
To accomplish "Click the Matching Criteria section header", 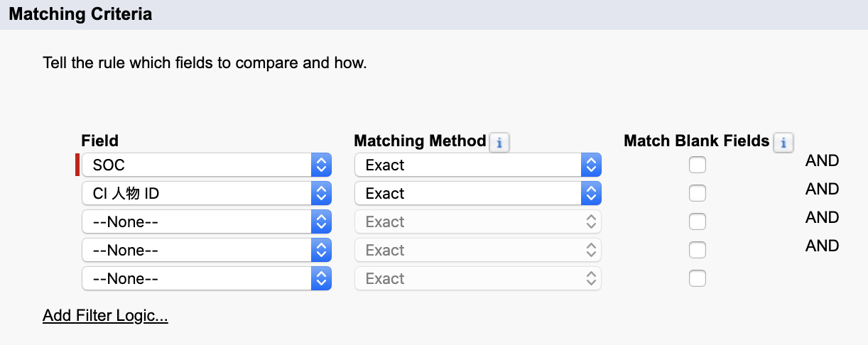I will [80, 13].
